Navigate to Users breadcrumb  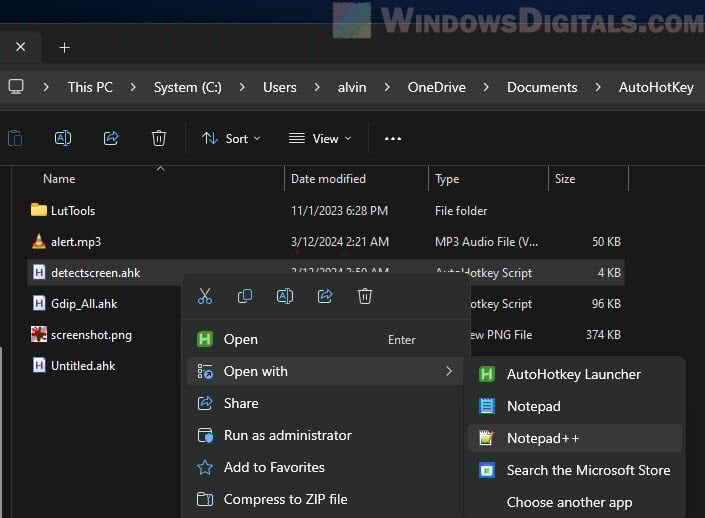tap(280, 87)
